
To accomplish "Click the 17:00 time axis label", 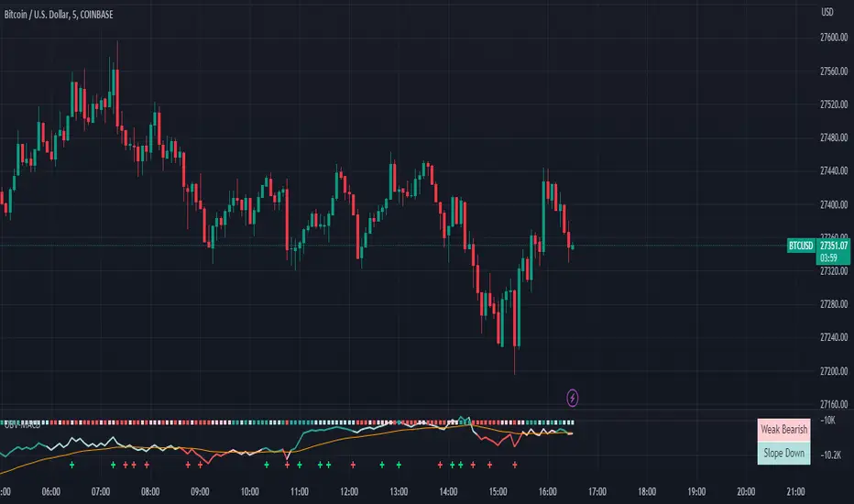I will click(597, 491).
